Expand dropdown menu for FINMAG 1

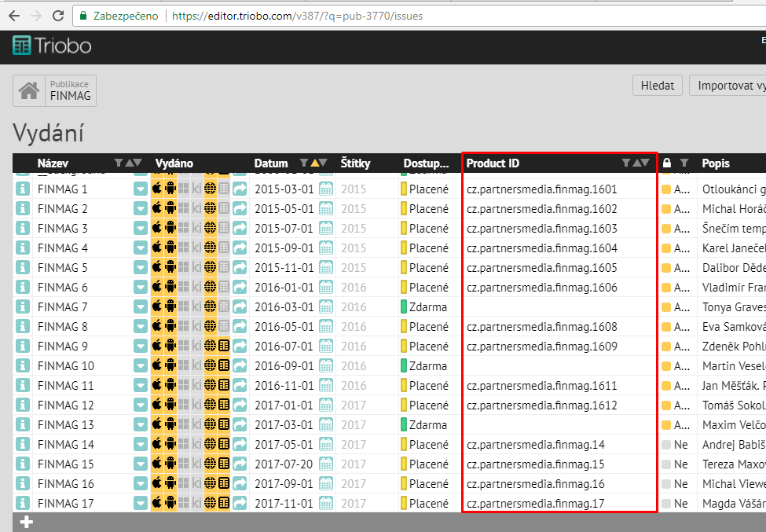point(140,189)
